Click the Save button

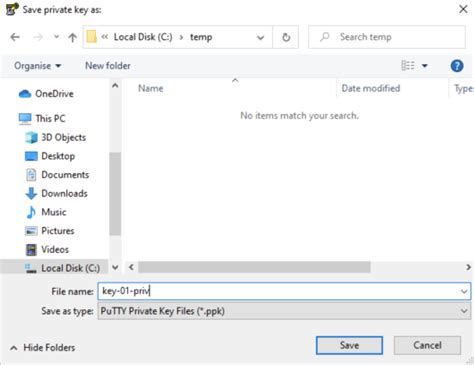349,345
